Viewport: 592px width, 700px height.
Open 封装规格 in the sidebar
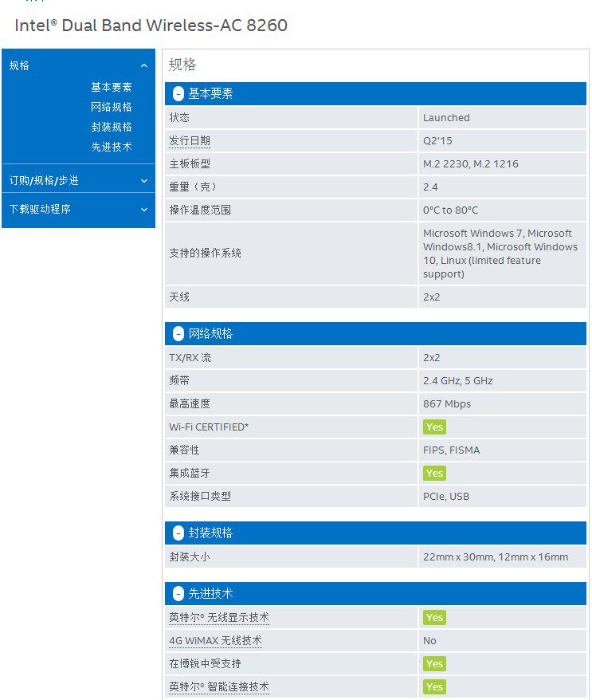click(112, 127)
